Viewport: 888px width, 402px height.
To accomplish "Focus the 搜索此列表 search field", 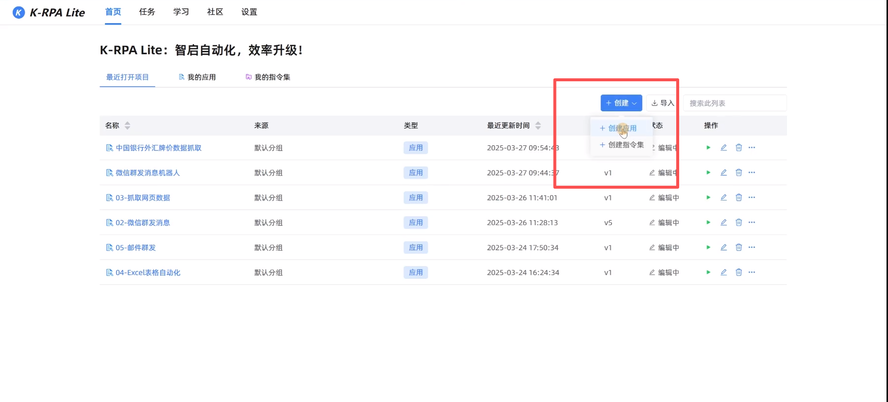I will pos(735,103).
